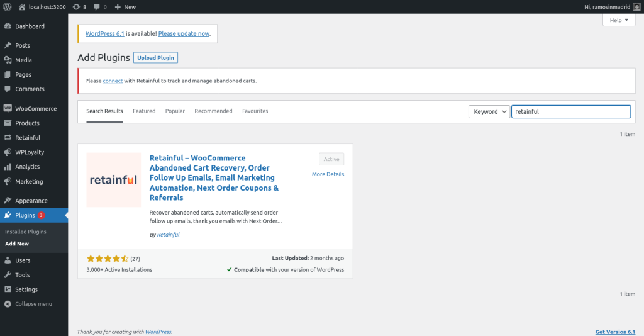This screenshot has height=336, width=644.
Task: Click the connect link in Retainful notice
Action: (113, 81)
